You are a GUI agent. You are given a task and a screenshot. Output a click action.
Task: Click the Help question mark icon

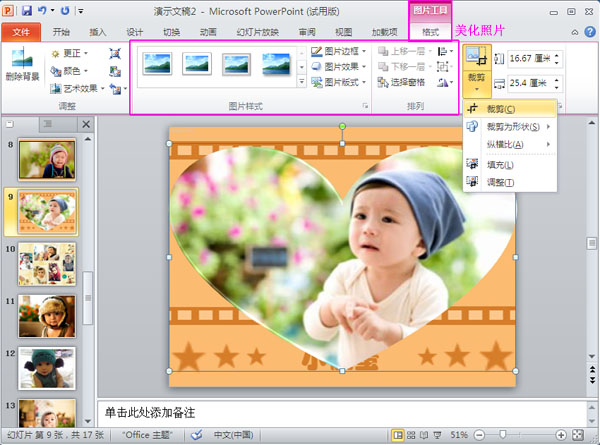(590, 32)
